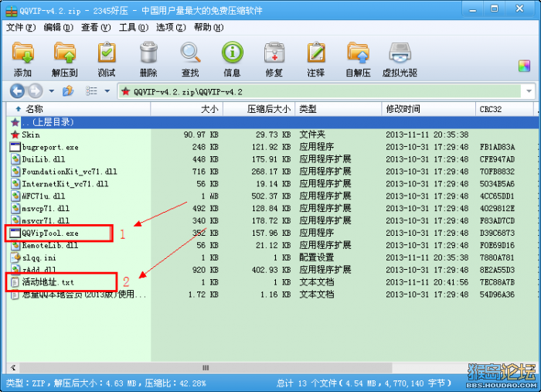Sort by the 修改时间 column header

click(x=429, y=109)
